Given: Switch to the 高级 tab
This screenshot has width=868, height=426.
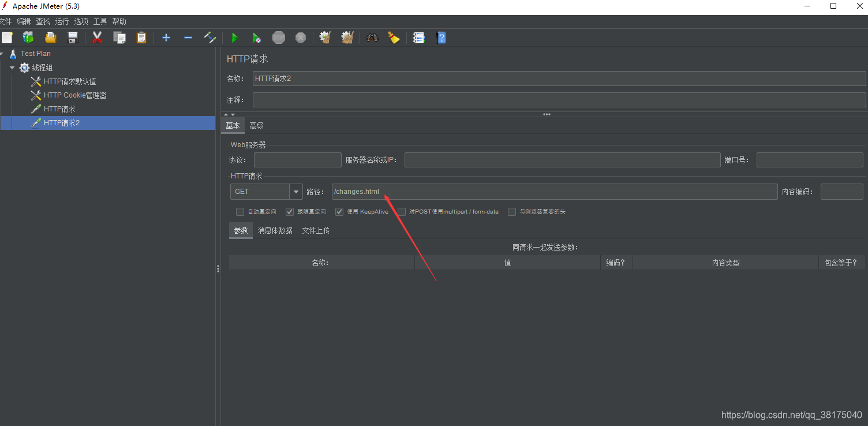Looking at the screenshot, I should click(x=256, y=125).
